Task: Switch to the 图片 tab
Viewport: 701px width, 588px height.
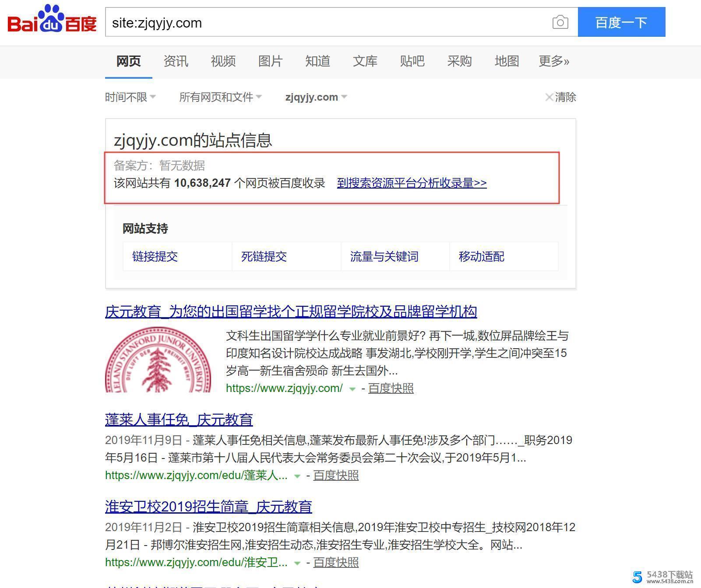Action: [x=271, y=61]
